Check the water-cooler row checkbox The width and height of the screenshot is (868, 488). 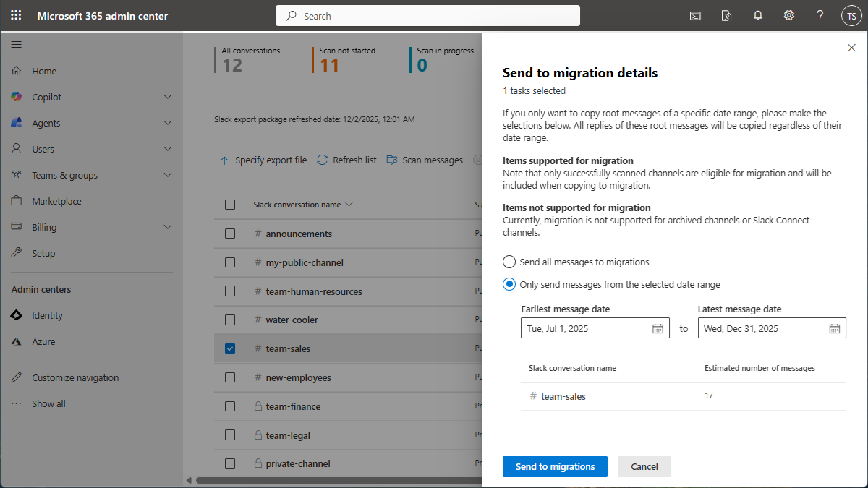click(230, 320)
